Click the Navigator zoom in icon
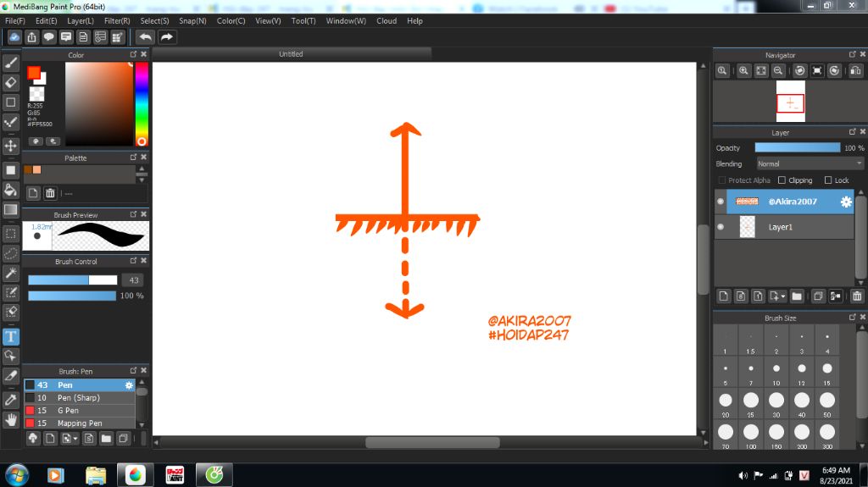 click(x=743, y=70)
